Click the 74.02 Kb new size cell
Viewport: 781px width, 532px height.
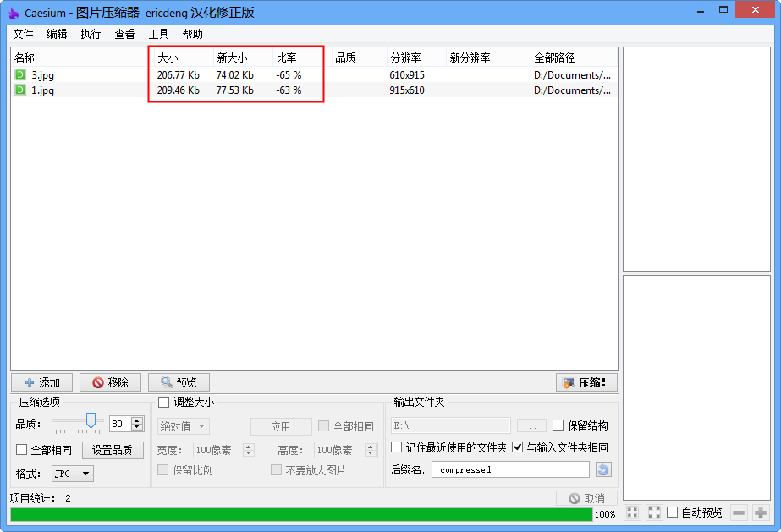click(x=234, y=74)
